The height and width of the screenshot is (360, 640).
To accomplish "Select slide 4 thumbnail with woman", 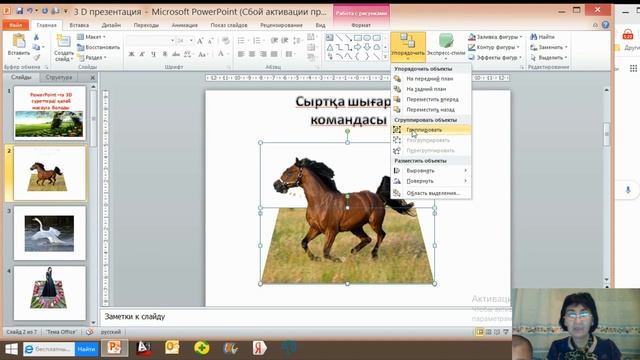I will click(49, 293).
